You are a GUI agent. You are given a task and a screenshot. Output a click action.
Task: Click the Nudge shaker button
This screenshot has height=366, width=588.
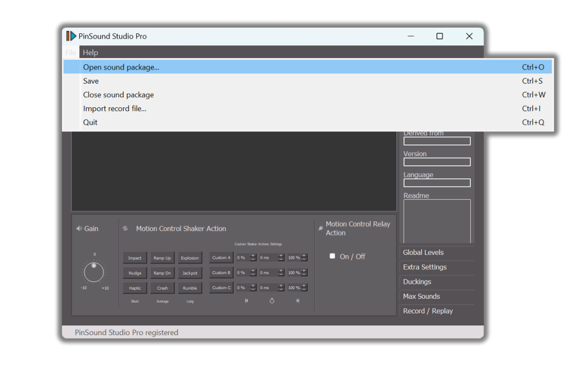click(135, 273)
